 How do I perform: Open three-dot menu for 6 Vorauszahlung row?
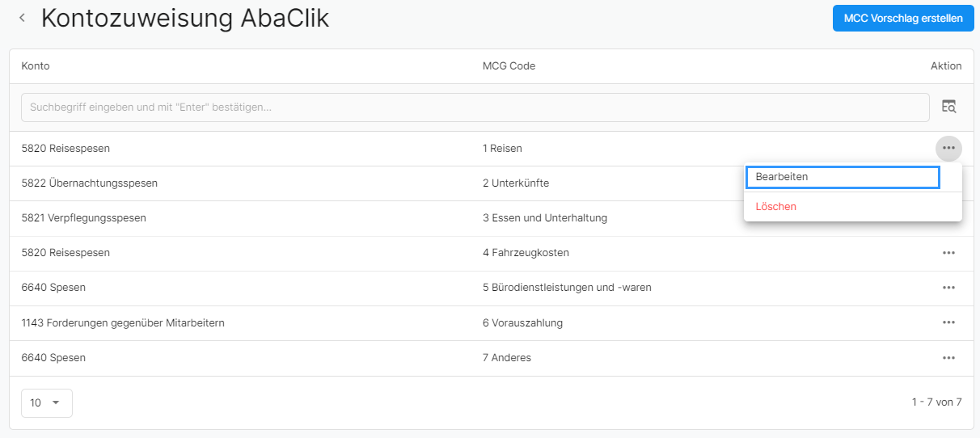tap(948, 322)
